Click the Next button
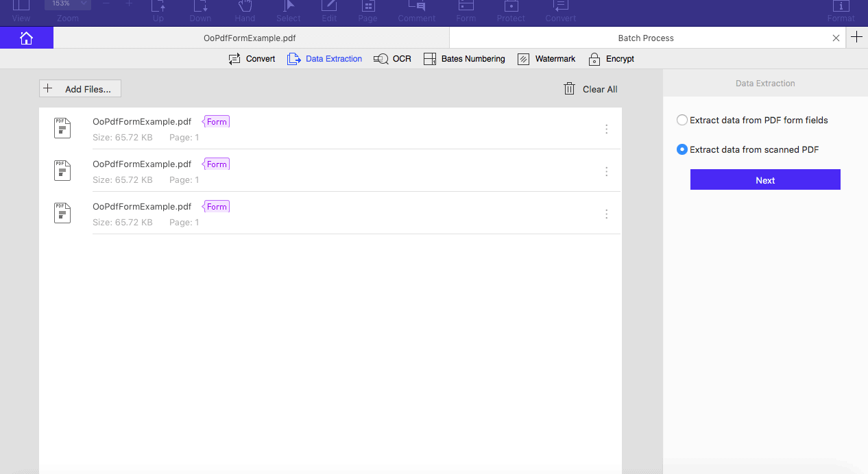Viewport: 868px width, 474px height. coord(764,179)
